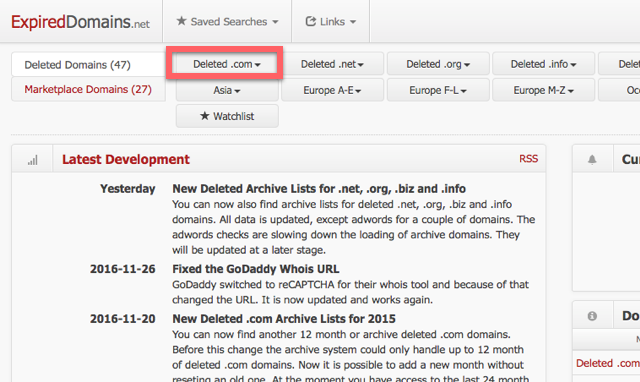Screen dimensions: 640x382
Task: Click 'New Deleted Archive Lists' news headline
Action: click(x=319, y=189)
